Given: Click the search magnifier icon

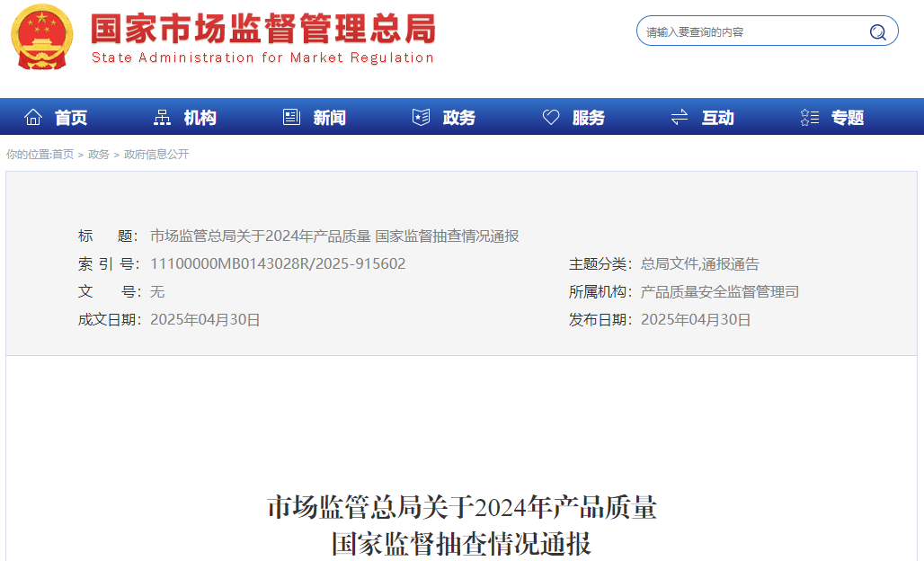Looking at the screenshot, I should coord(877,31).
